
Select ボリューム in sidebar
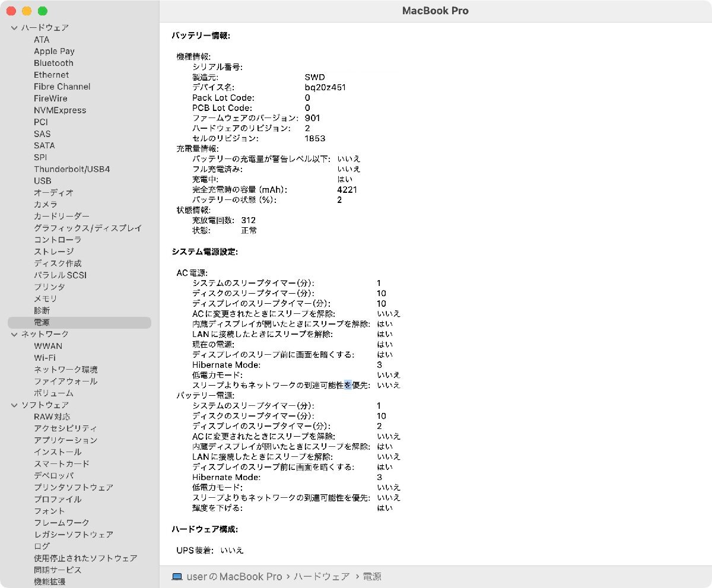(x=53, y=393)
